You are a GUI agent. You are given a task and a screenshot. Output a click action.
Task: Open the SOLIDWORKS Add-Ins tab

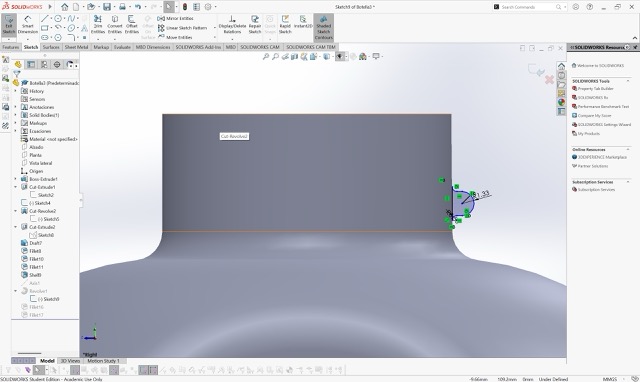(198, 47)
